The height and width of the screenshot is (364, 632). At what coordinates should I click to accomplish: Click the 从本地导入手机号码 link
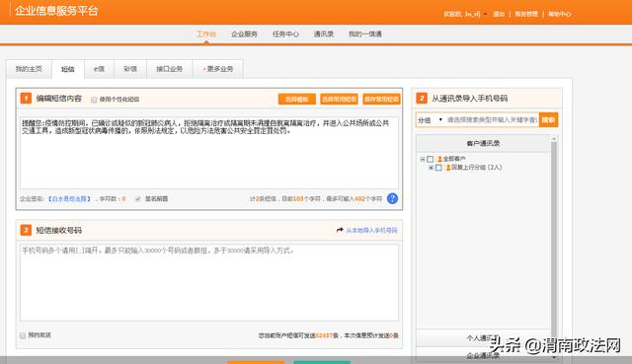[371, 230]
